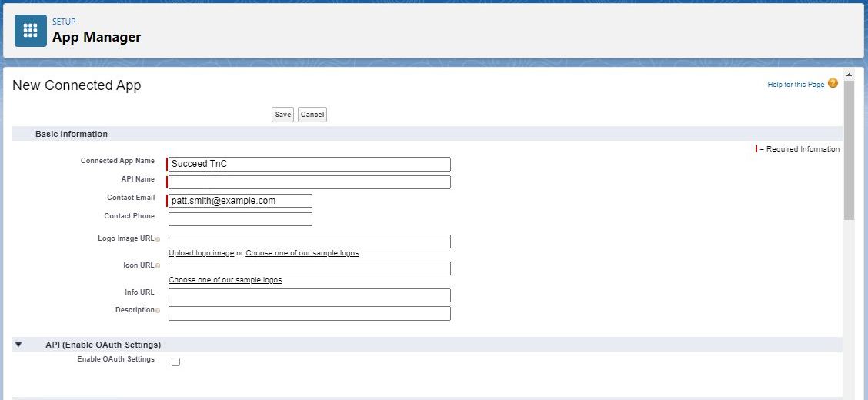Choose a sample logo under Icon URL

tap(225, 280)
